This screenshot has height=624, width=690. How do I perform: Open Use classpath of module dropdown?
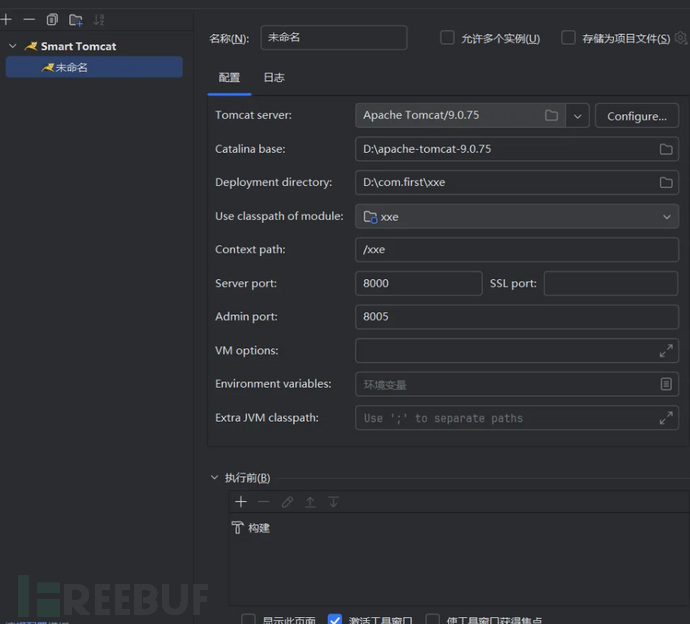[517, 217]
